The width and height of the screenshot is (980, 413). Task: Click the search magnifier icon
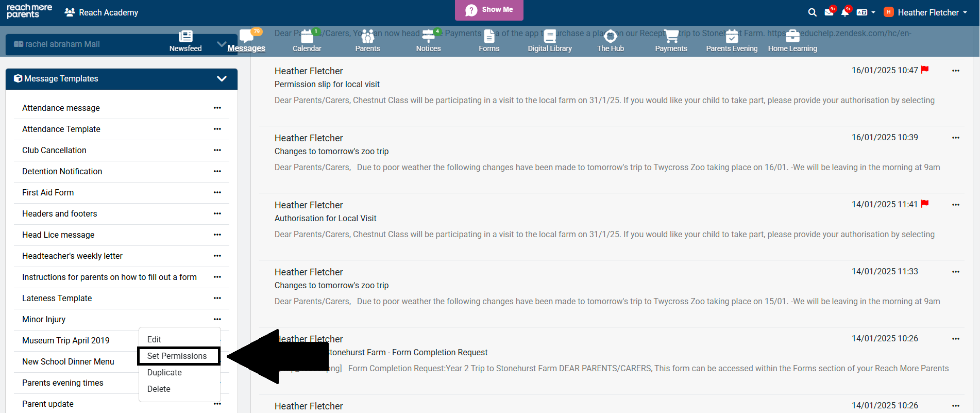point(812,12)
